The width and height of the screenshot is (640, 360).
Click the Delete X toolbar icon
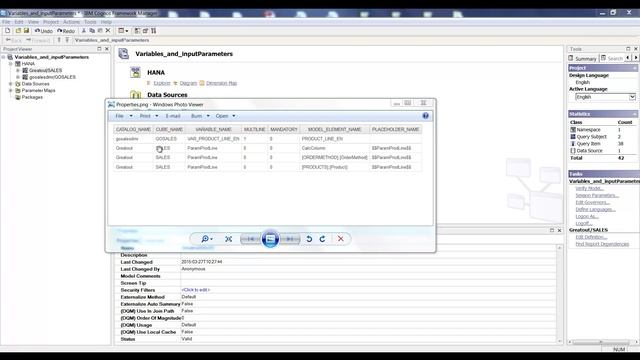tap(108, 31)
